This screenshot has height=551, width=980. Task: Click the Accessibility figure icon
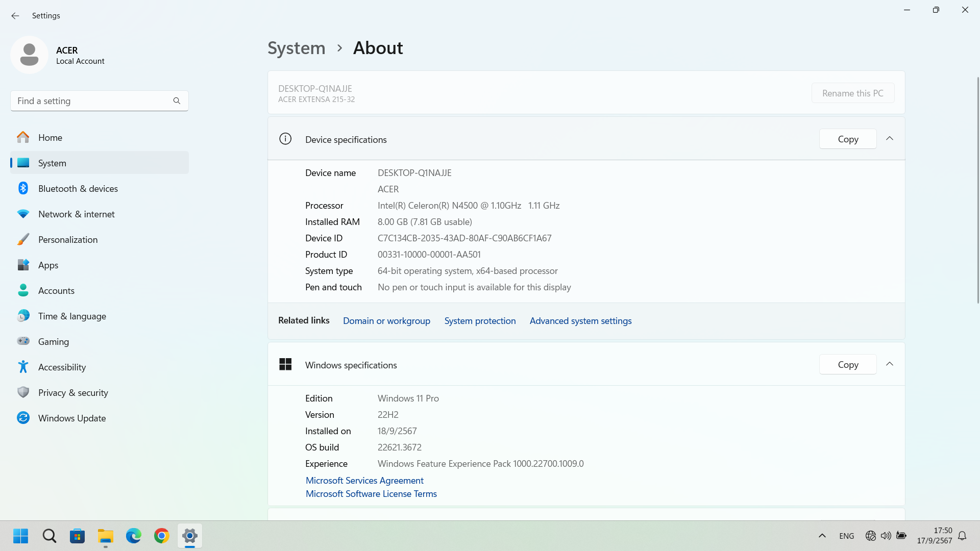pos(23,367)
